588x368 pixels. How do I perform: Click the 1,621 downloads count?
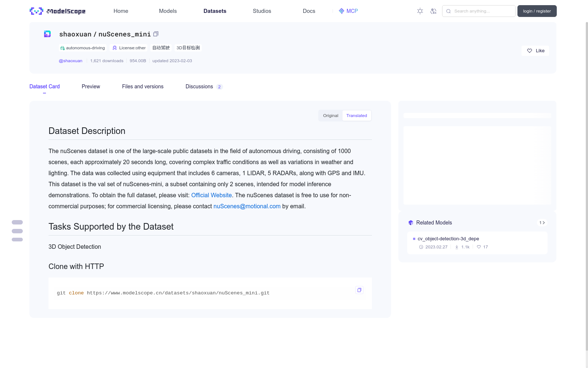pos(107,61)
